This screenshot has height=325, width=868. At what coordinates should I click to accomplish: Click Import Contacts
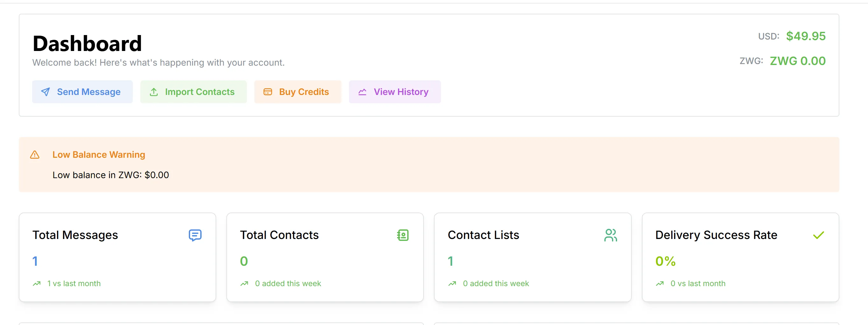pyautogui.click(x=193, y=91)
